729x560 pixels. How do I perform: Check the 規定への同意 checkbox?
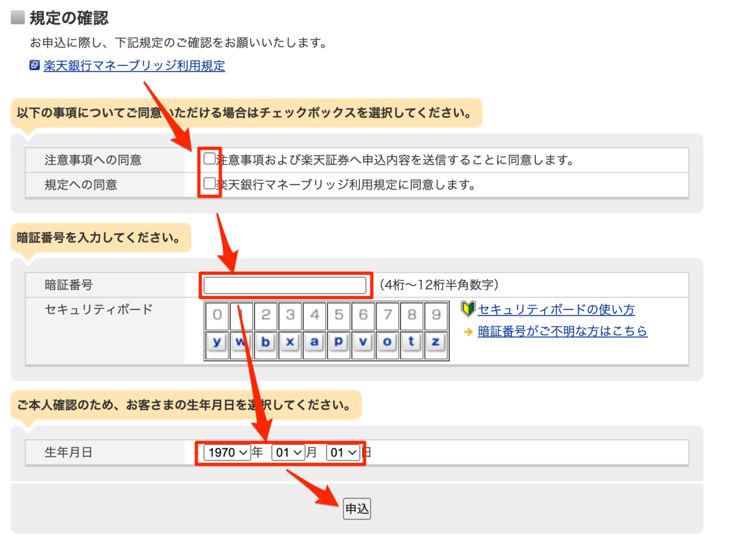point(210,183)
